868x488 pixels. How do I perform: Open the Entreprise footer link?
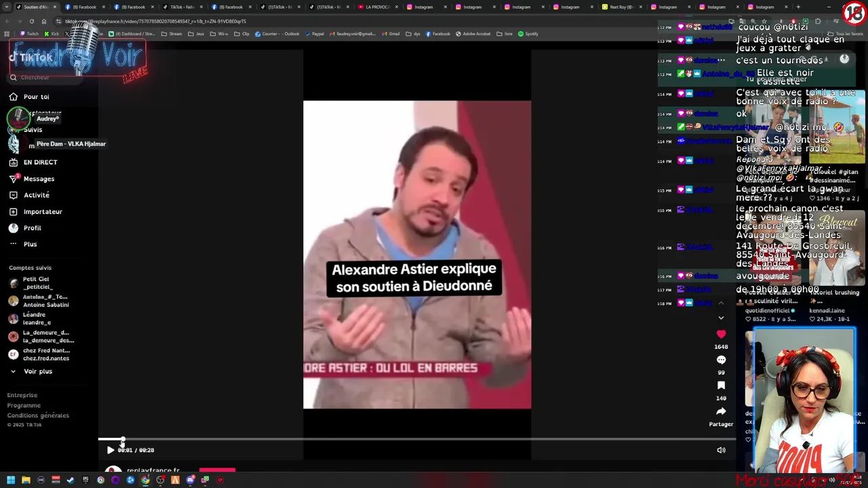(x=22, y=395)
